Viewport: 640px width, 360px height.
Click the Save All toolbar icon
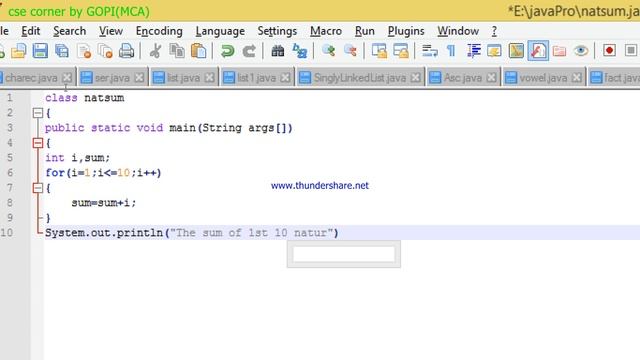62,51
